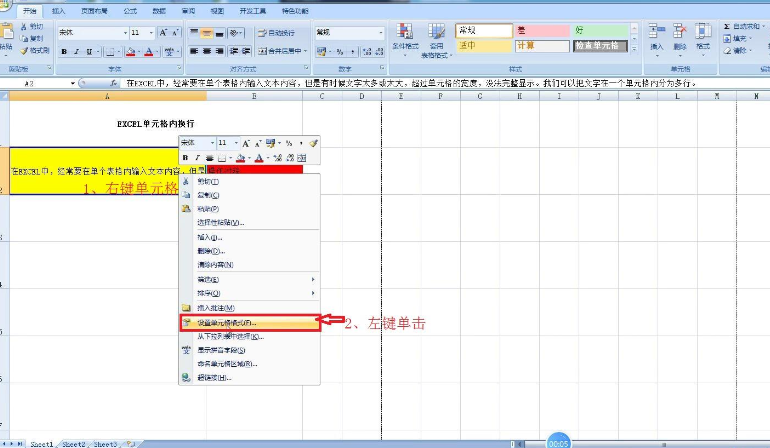Expand the cell styles gallery

[x=634, y=49]
